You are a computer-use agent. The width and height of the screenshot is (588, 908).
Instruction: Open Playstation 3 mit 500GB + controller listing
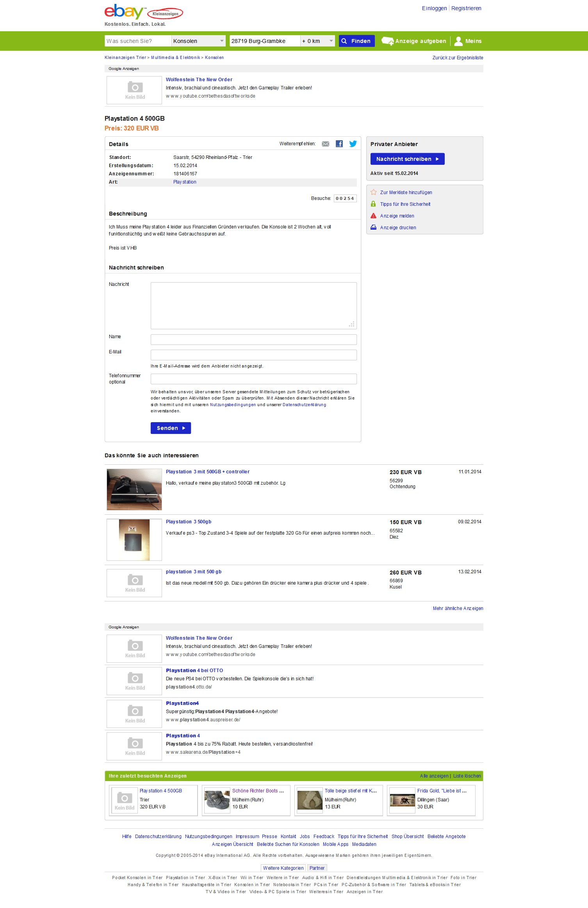point(208,472)
